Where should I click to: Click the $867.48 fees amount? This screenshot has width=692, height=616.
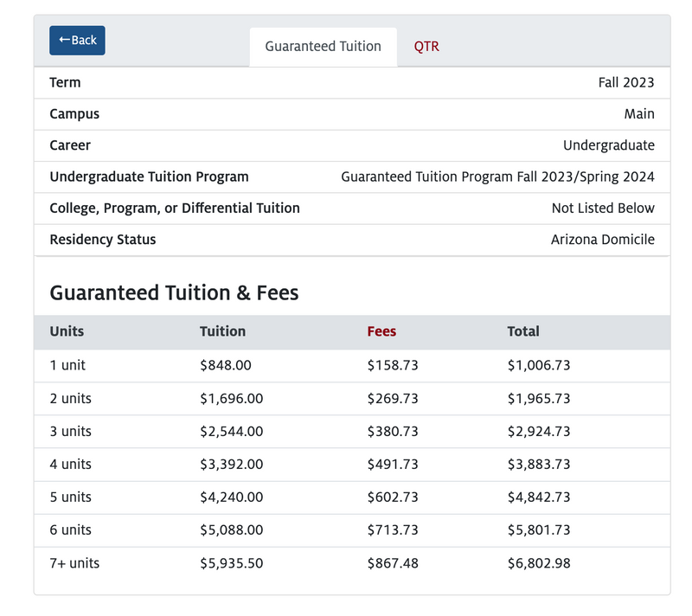click(393, 563)
